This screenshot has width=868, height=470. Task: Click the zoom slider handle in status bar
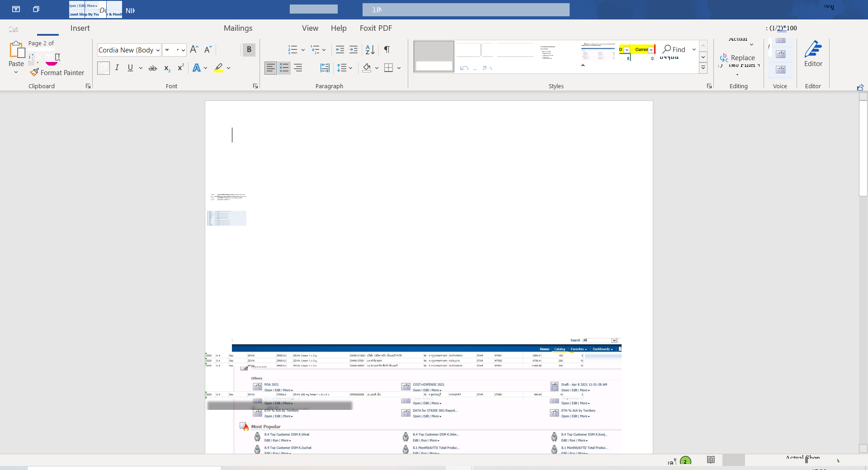[806, 460]
